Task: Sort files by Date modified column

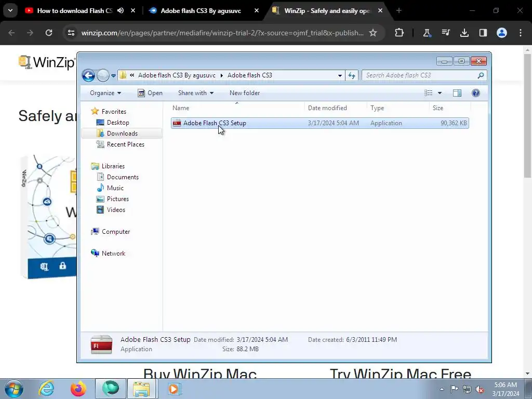Action: tap(336, 108)
